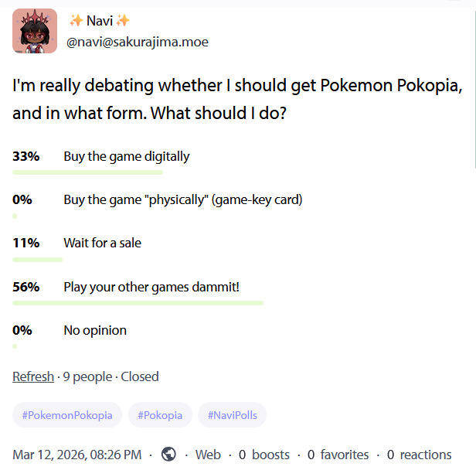Click the sparkle emoji before Navi's name
This screenshot has height=470, width=476.
click(76, 20)
